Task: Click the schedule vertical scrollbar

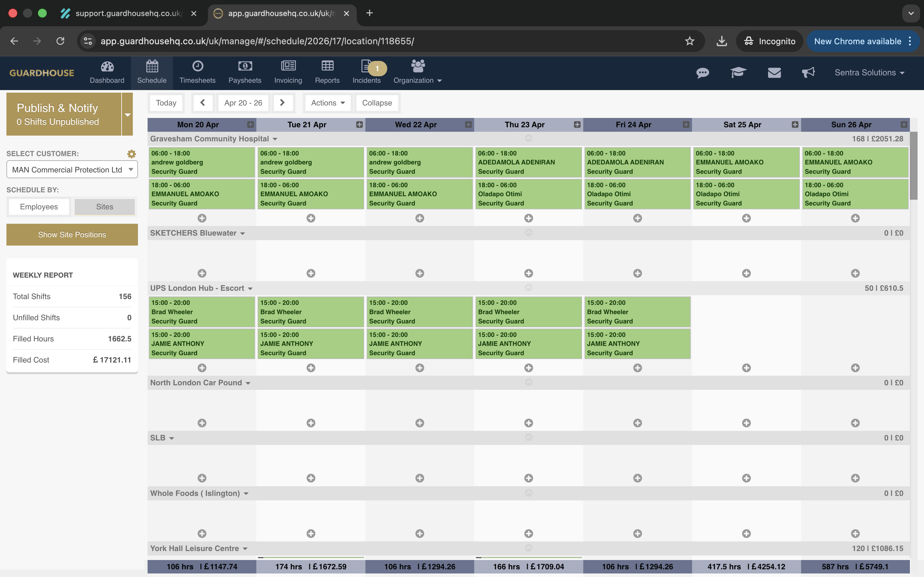Action: pyautogui.click(x=914, y=166)
